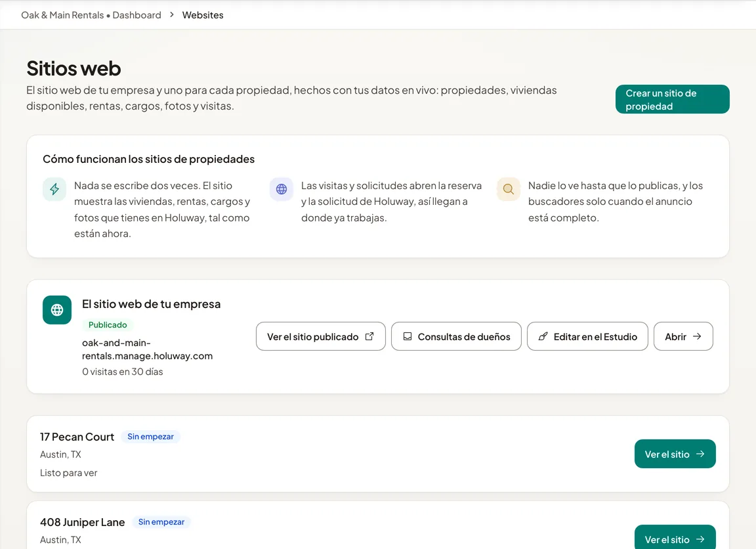Click the Abrir button
The width and height of the screenshot is (756, 549).
pyautogui.click(x=683, y=336)
